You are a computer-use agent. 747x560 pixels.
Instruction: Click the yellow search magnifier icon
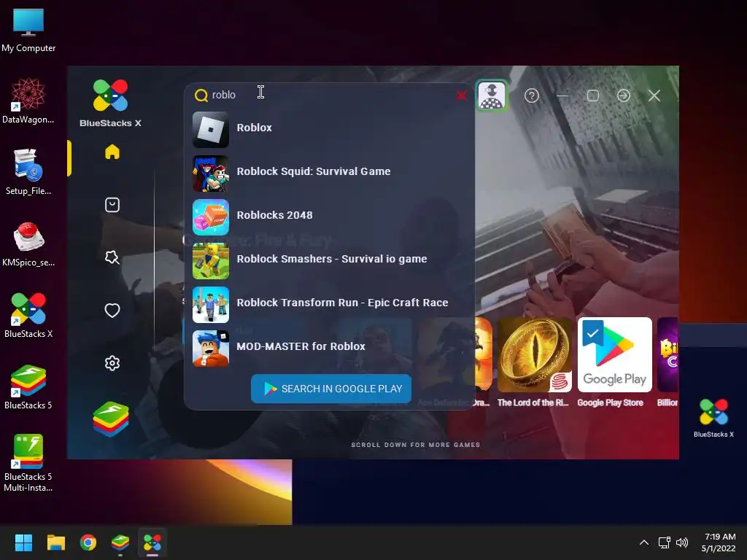point(201,96)
